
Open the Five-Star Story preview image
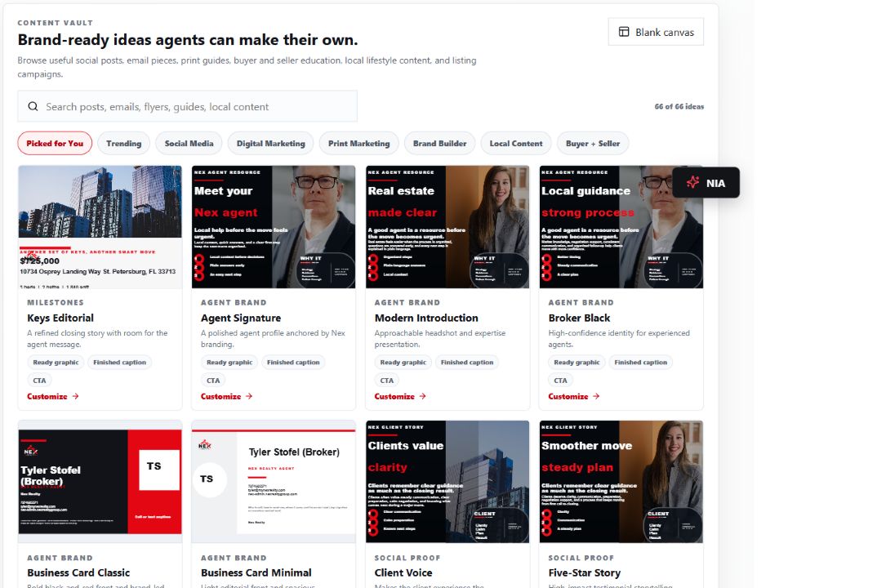pos(621,482)
